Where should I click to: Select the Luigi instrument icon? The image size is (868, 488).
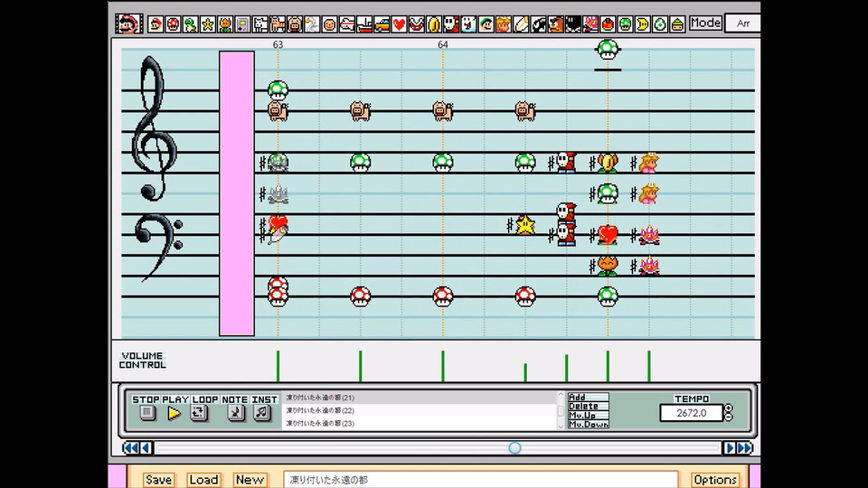(x=486, y=24)
